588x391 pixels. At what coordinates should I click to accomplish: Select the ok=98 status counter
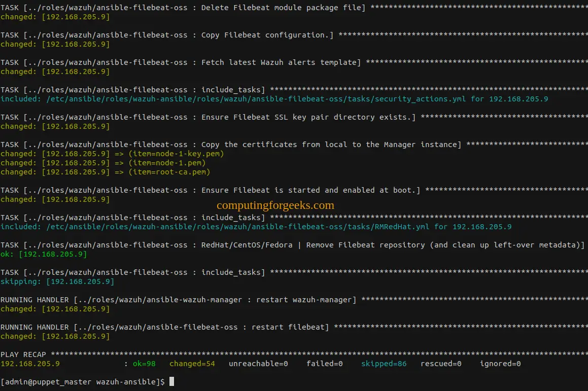(x=144, y=364)
